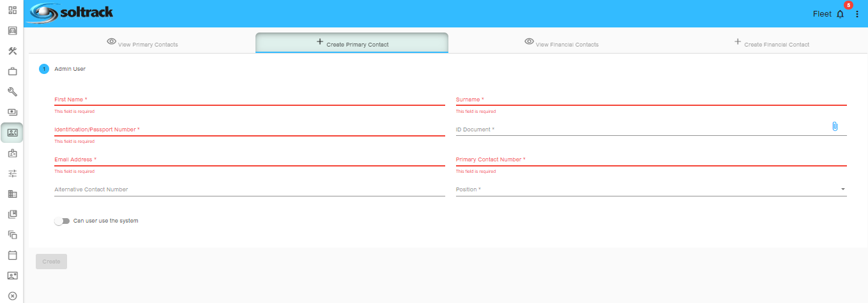868x303 pixels.
Task: Open the dashboard icon in the sidebar
Action: (12, 10)
